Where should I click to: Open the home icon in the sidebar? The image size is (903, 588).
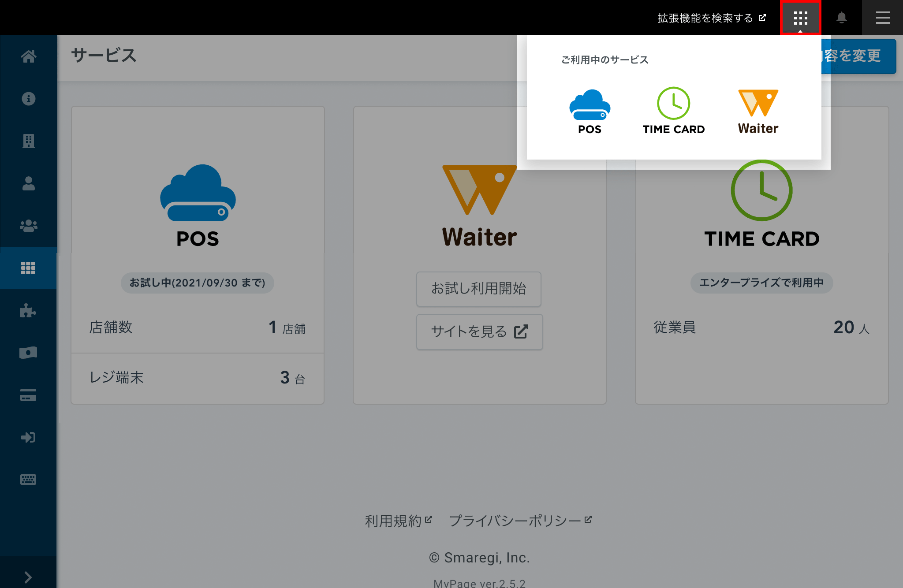pyautogui.click(x=28, y=56)
